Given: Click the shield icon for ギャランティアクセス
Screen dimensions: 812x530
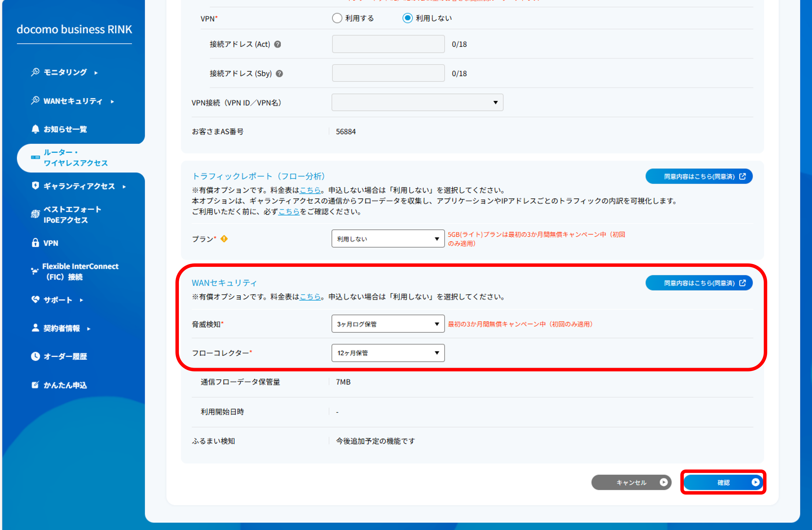Looking at the screenshot, I should click(35, 186).
